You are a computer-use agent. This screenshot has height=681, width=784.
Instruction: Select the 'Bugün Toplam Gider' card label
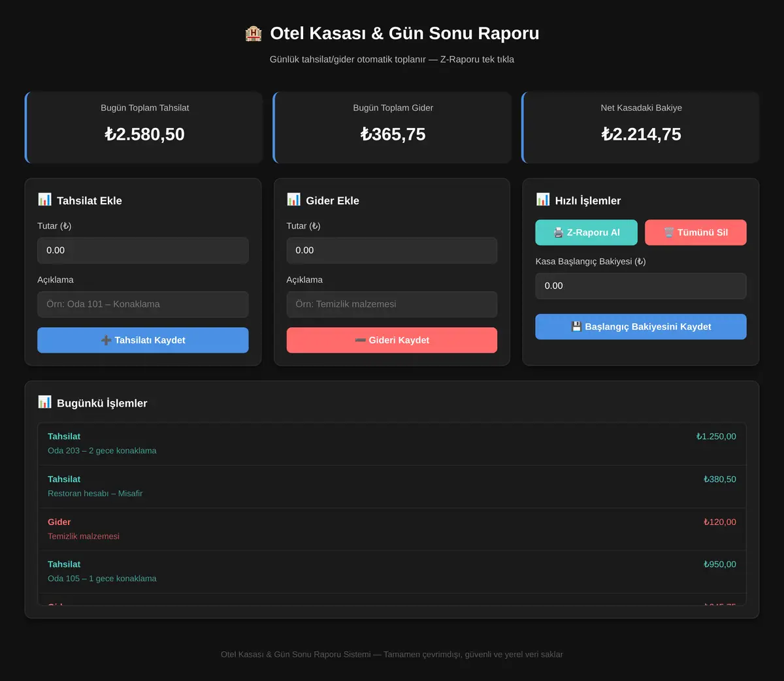click(x=393, y=108)
